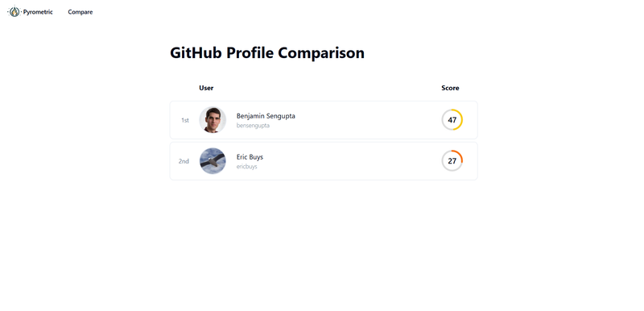Select the Eric Buys name
The width and height of the screenshot is (644, 311).
click(250, 157)
